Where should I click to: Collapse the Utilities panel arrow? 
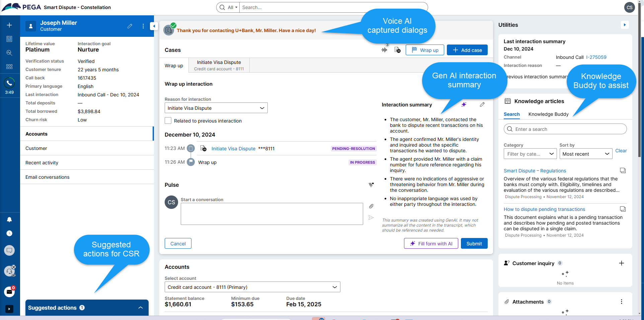tap(625, 25)
